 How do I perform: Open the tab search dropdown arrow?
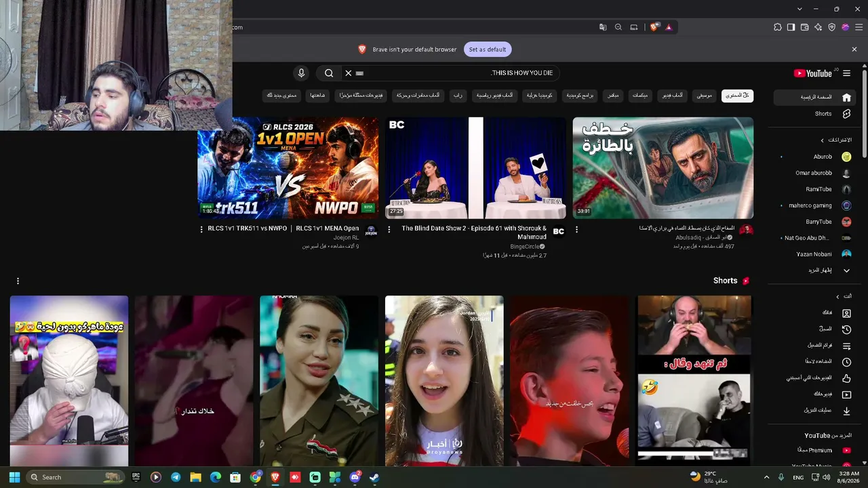[x=800, y=9]
